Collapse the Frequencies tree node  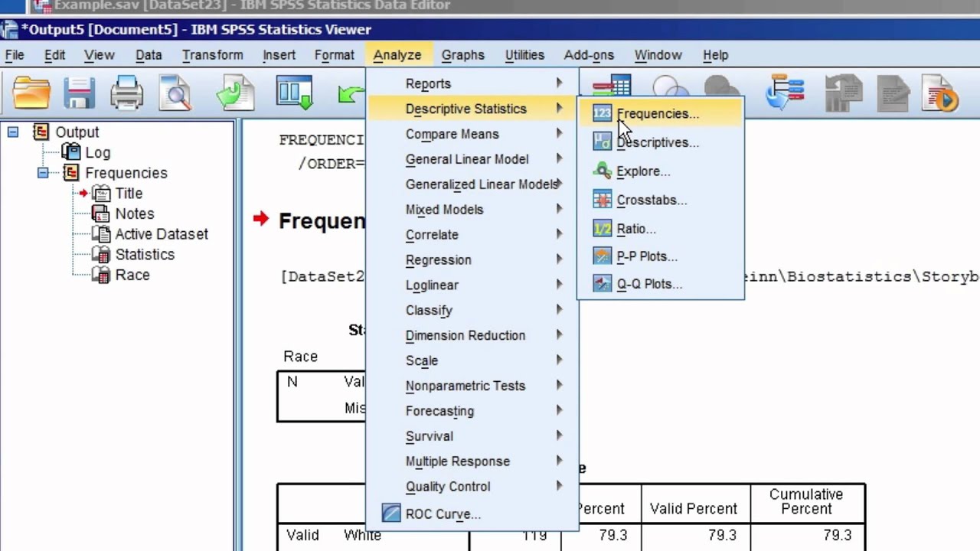point(43,173)
